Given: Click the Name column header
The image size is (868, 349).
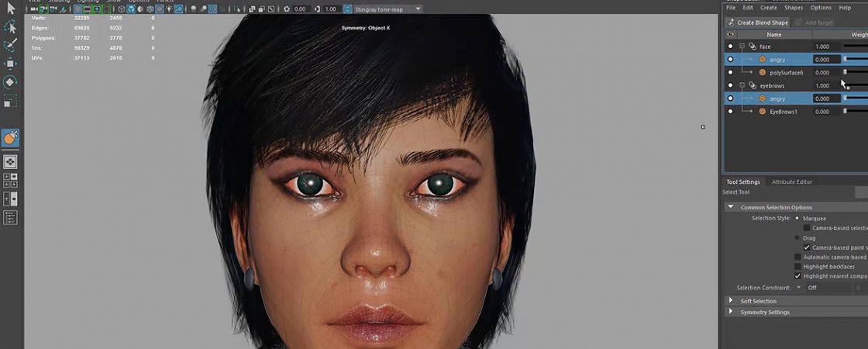Looking at the screenshot, I should (x=774, y=34).
